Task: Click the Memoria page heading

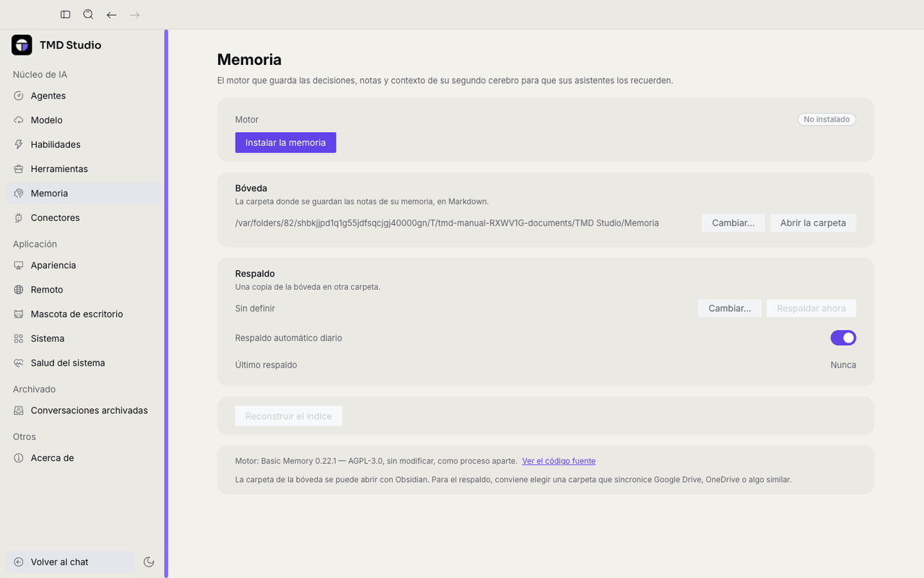Action: tap(249, 59)
